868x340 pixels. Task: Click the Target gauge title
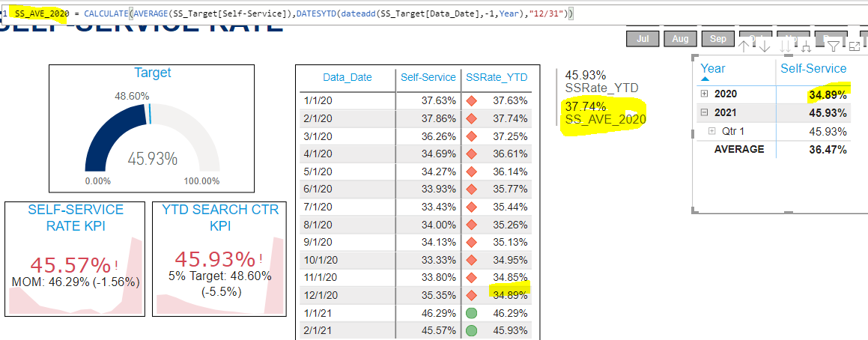tap(152, 73)
